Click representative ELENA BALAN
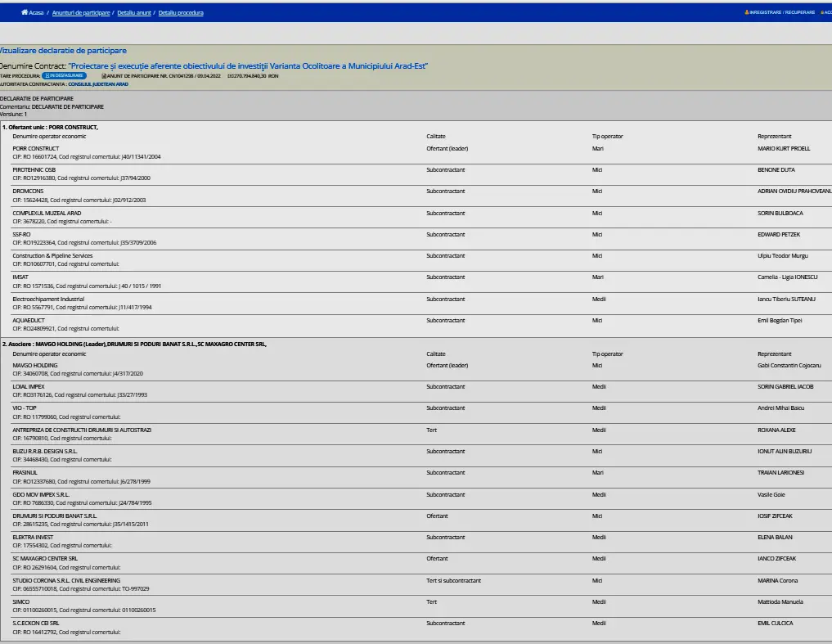Screen dimensions: 832x644 coord(776,538)
